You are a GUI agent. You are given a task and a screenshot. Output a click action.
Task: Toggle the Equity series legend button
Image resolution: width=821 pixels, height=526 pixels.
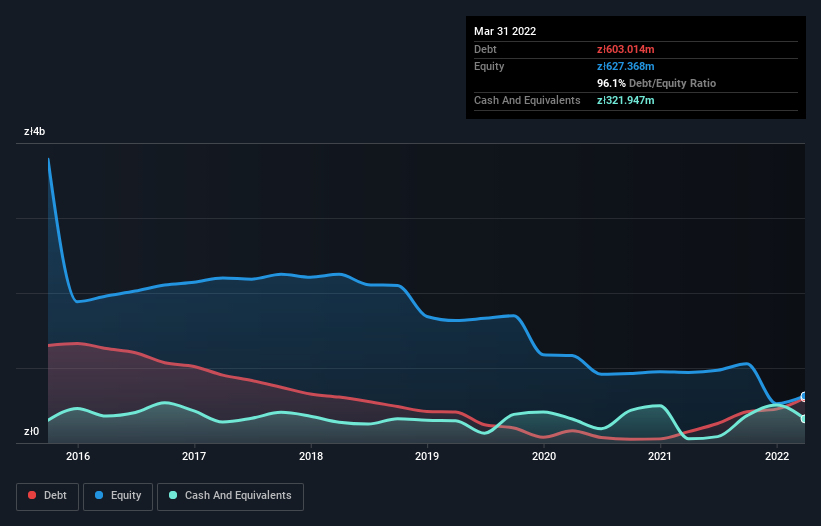tap(118, 496)
